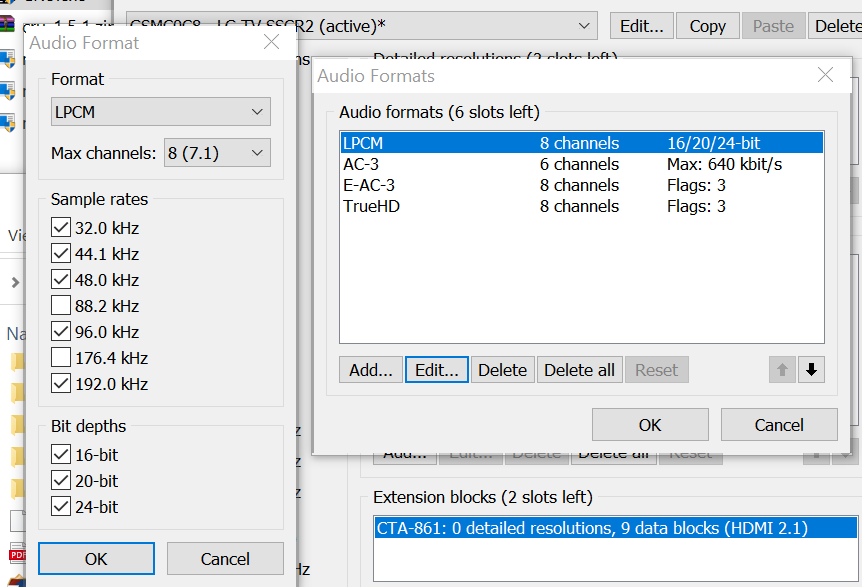862x587 pixels.
Task: Close the Audio Formats window
Action: point(825,75)
